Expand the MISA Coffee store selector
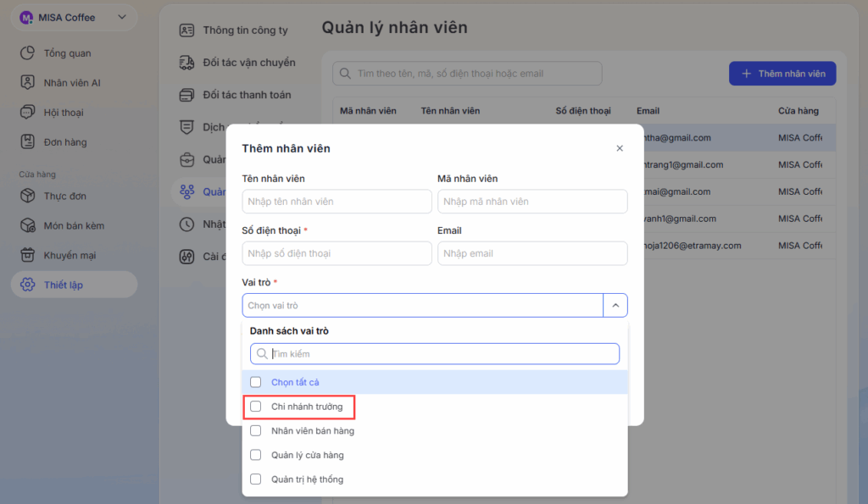The height and width of the screenshot is (504, 868). click(x=122, y=17)
